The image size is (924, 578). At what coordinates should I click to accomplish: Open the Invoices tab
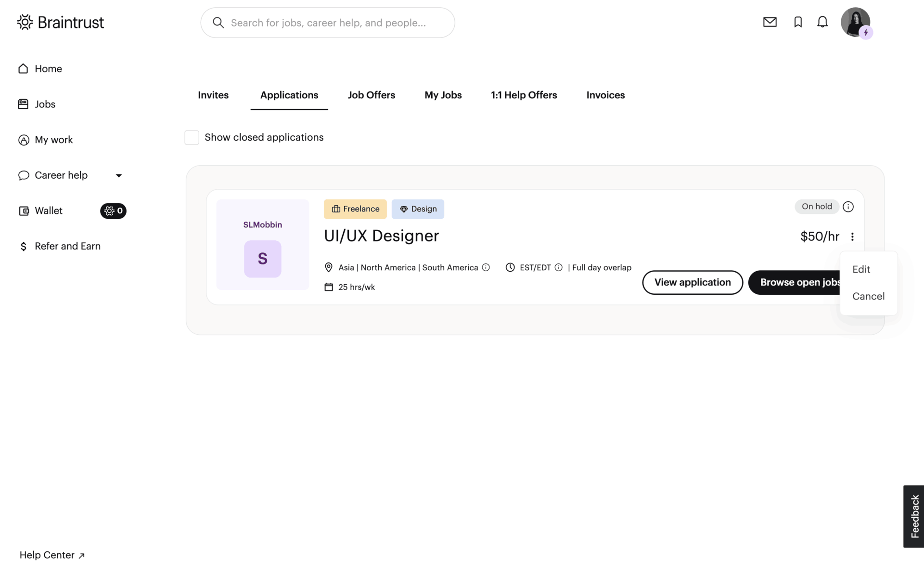pyautogui.click(x=605, y=95)
